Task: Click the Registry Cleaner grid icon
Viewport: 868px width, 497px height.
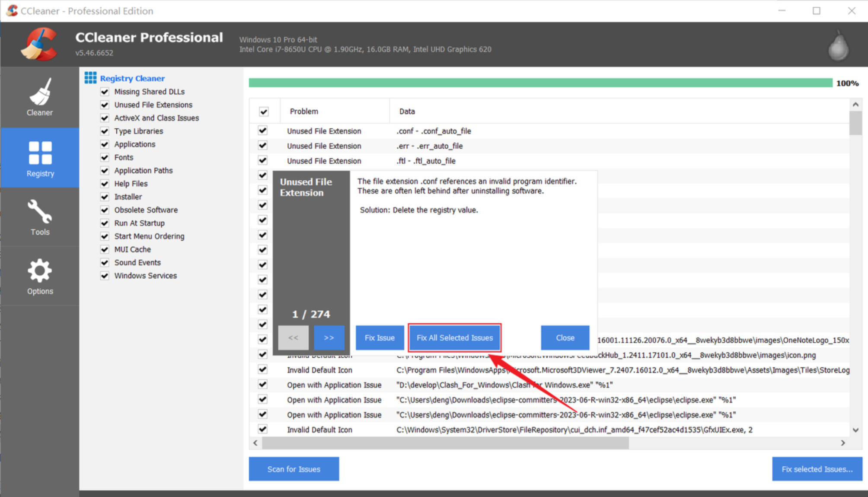Action: tap(90, 78)
